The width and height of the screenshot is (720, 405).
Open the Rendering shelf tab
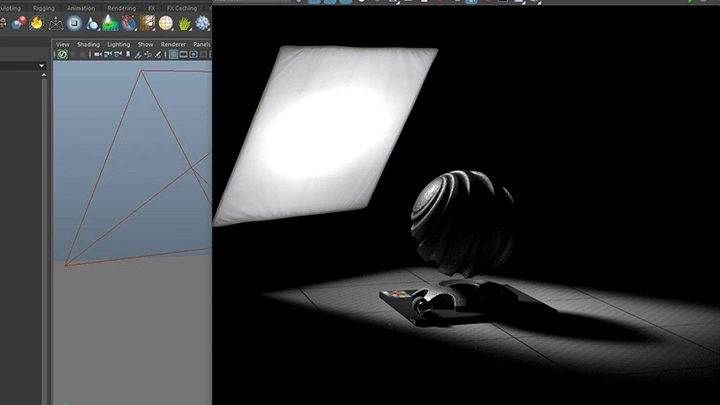(121, 8)
